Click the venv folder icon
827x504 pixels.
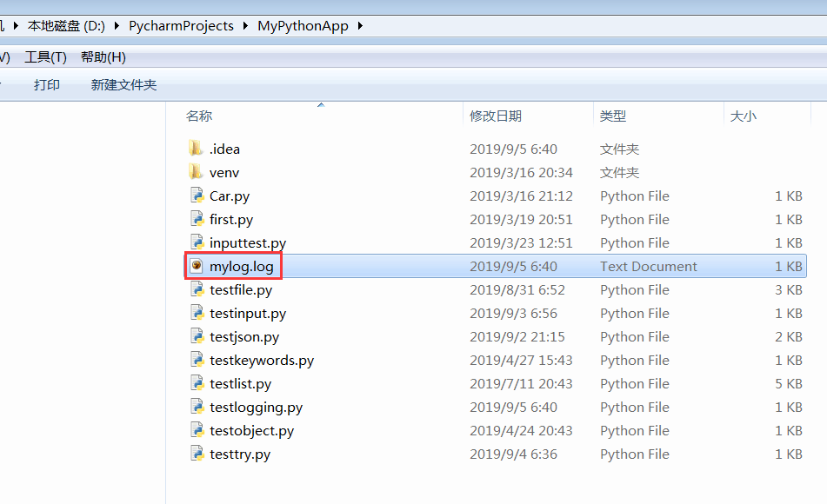[x=198, y=172]
